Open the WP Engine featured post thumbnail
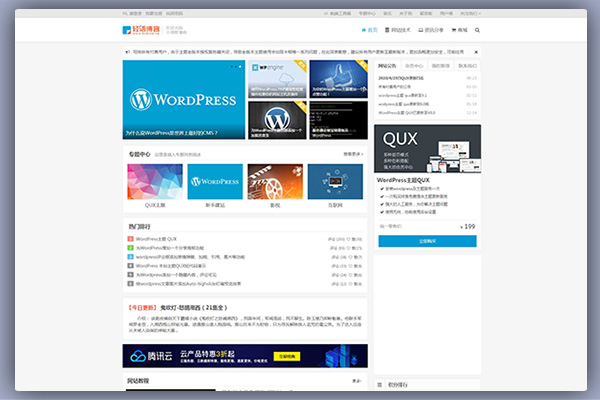This screenshot has width=600, height=400. click(277, 79)
